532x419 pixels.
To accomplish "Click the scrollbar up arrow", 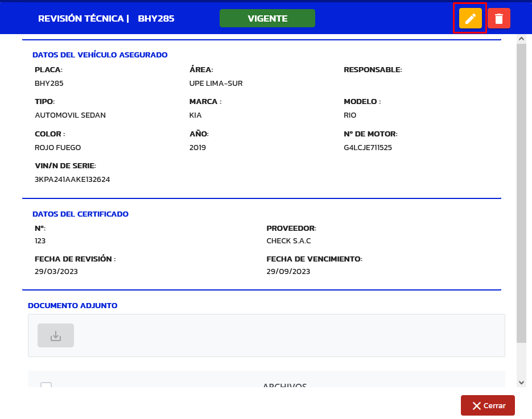I will [x=521, y=39].
